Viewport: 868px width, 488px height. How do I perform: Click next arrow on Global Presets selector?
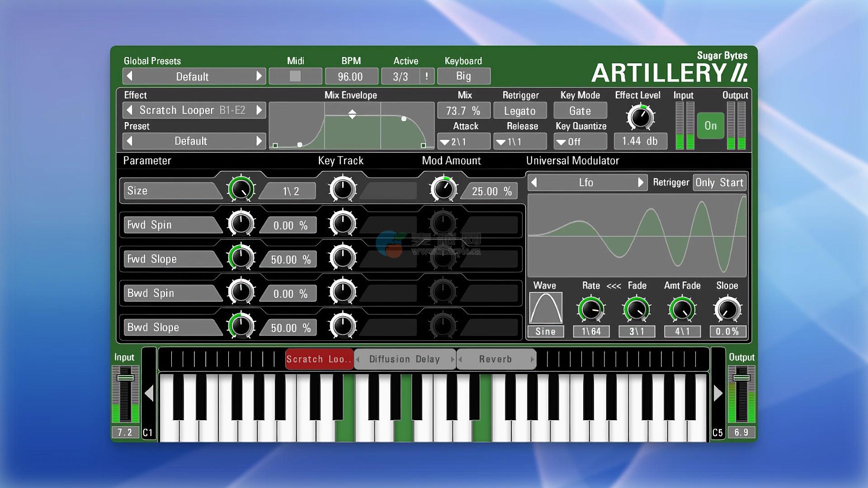(x=259, y=76)
